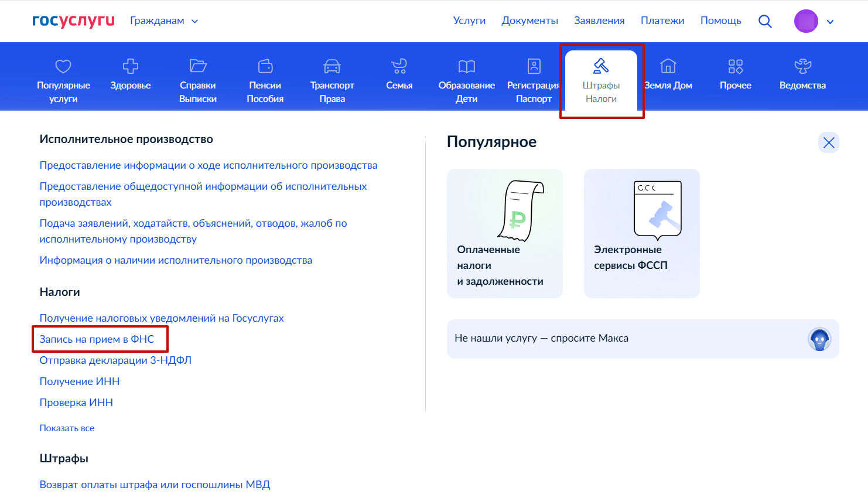The width and height of the screenshot is (868, 501).
Task: Open the Платежи menu item
Action: [662, 21]
